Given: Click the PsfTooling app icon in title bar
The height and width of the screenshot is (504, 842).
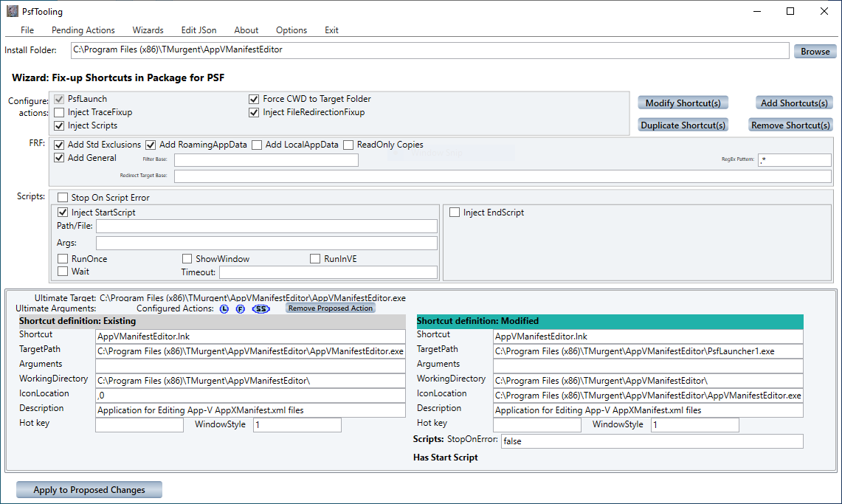Looking at the screenshot, I should [x=13, y=11].
